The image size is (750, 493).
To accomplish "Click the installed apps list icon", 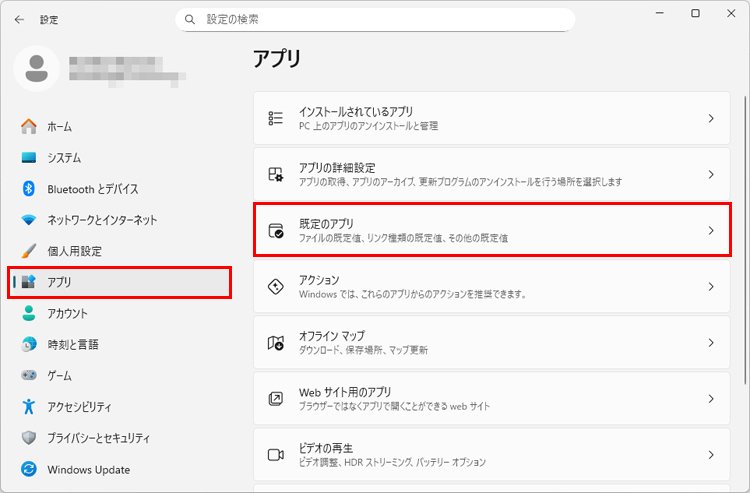I will (x=276, y=118).
